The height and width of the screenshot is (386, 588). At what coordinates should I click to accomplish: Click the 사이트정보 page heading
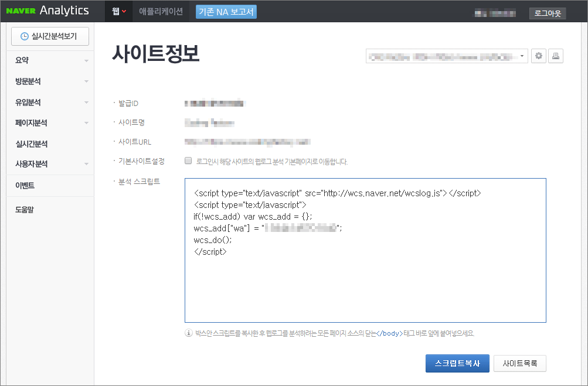point(155,53)
